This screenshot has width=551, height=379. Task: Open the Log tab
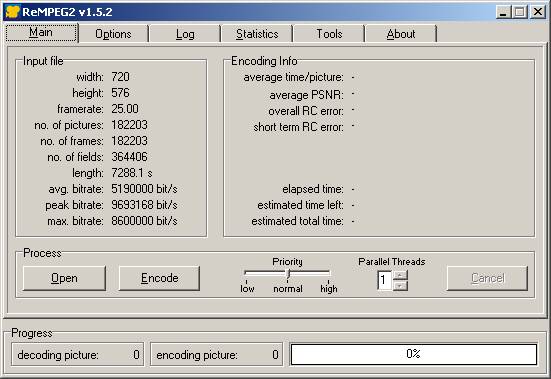(x=185, y=34)
